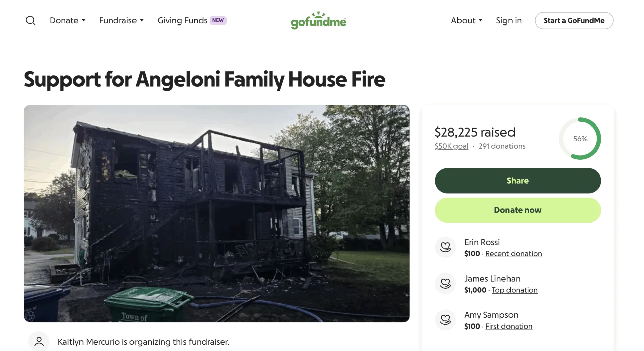This screenshot has height=351, width=644.
Task: Click the NEW badge beside Giving Funds
Action: tap(218, 20)
